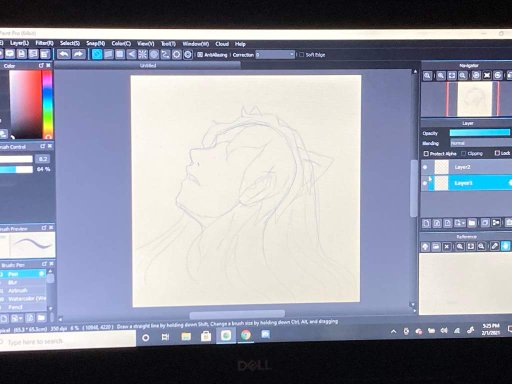
Task: Click the Undo arrow in toolbar
Action: (64, 54)
